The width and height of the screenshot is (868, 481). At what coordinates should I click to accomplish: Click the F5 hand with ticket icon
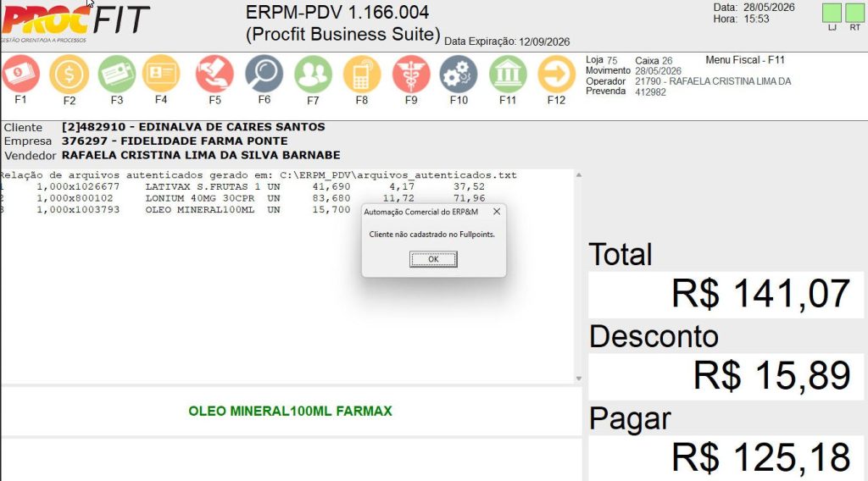(214, 74)
